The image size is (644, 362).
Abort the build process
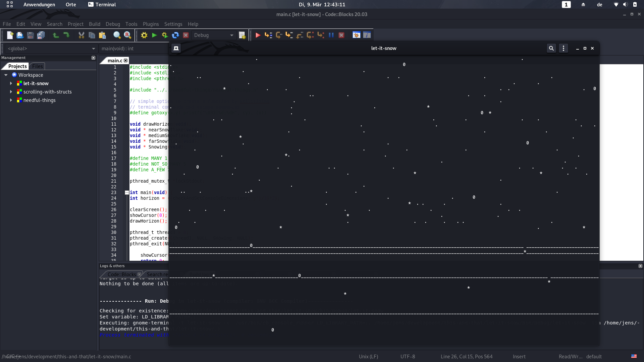[x=186, y=35]
